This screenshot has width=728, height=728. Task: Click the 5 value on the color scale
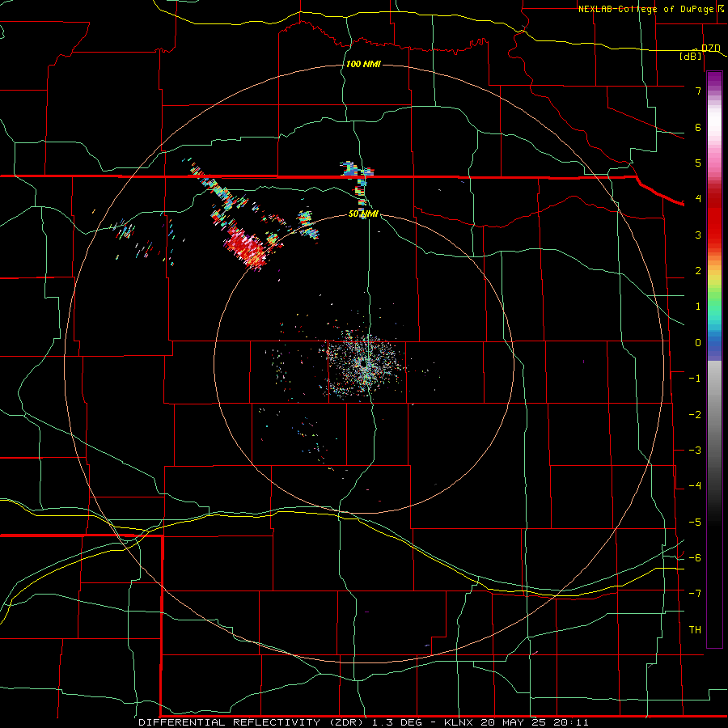pos(698,163)
